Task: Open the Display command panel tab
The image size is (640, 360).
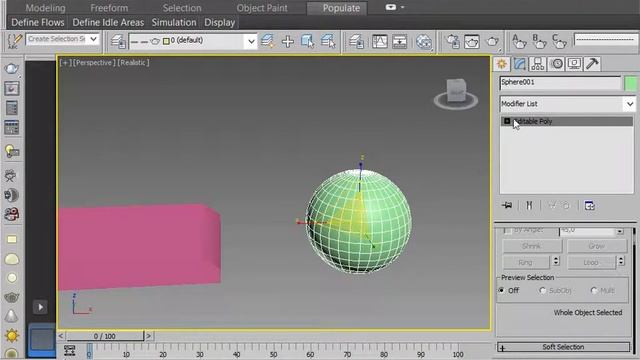Action: pos(574,64)
